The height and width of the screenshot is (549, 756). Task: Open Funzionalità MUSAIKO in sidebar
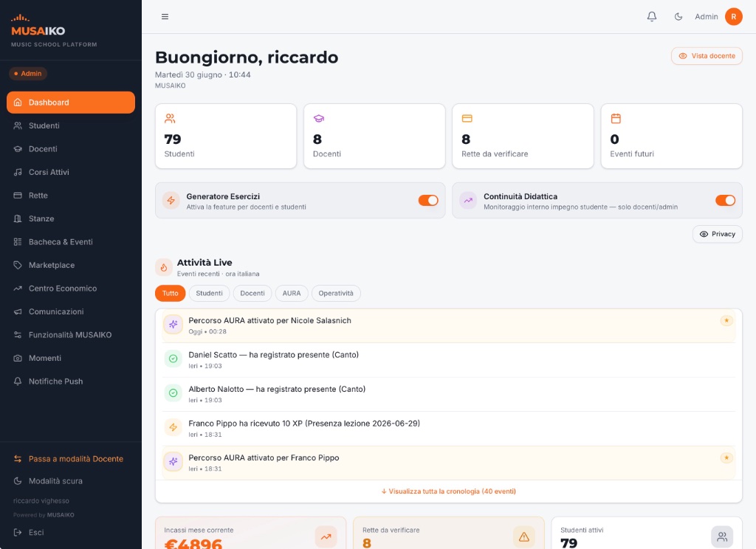[71, 335]
